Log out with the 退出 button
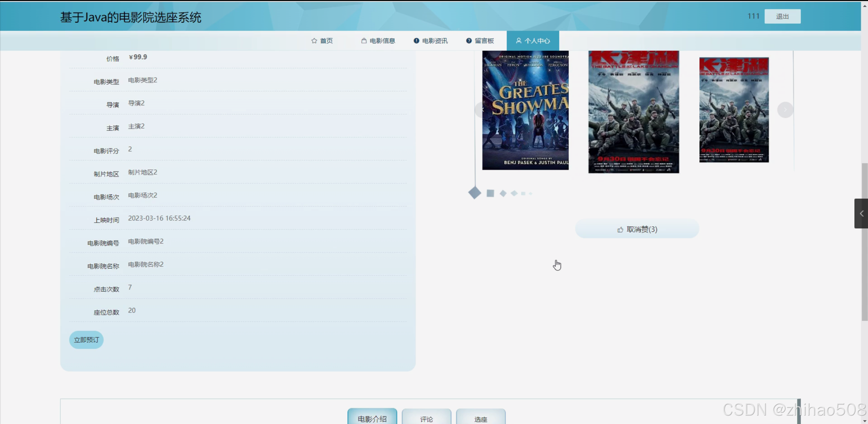 [782, 16]
